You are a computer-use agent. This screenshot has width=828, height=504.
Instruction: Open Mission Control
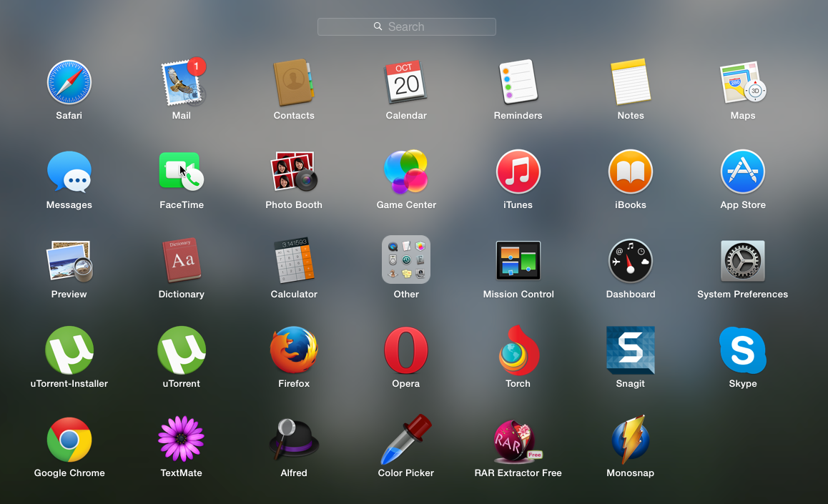tap(518, 261)
